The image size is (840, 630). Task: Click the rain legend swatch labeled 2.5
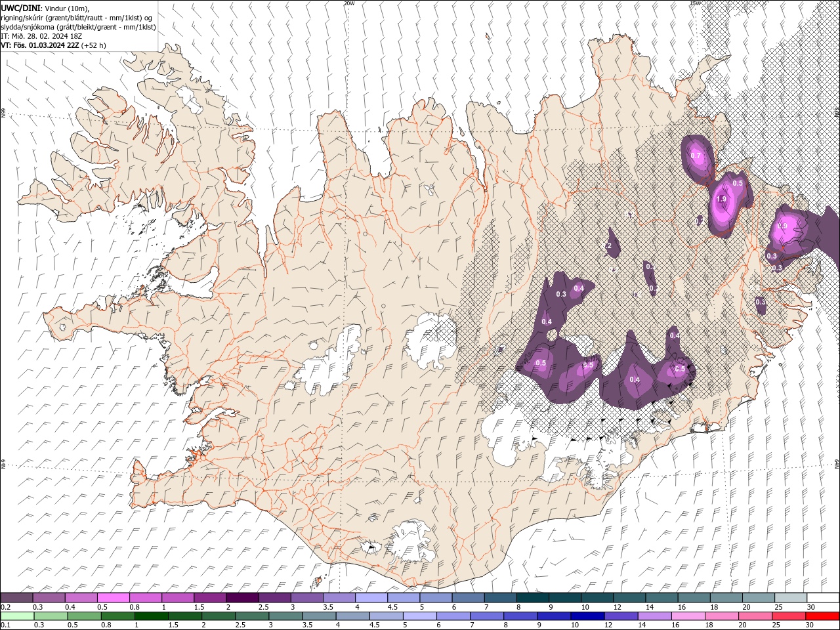click(252, 616)
